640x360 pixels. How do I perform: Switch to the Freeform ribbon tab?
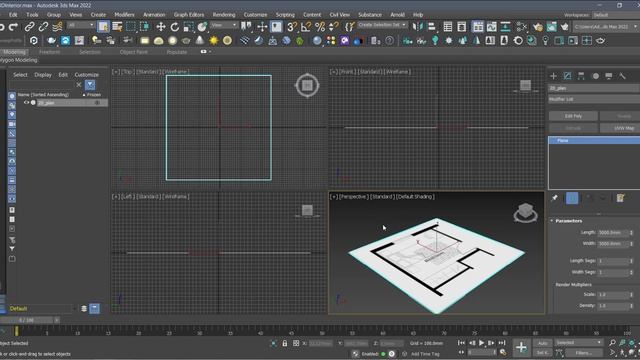[x=49, y=52]
